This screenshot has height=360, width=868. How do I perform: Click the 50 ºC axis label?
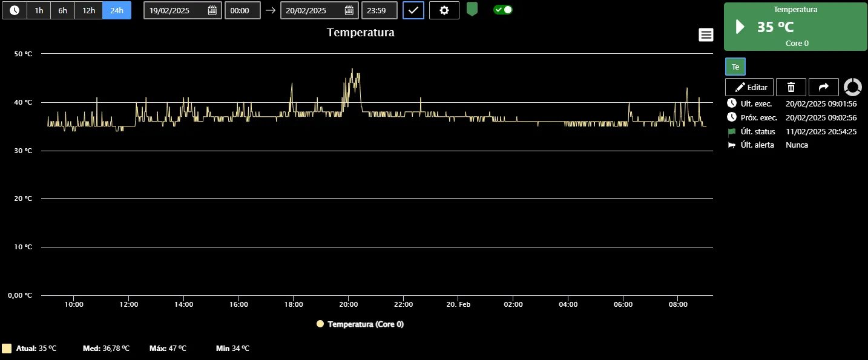[x=23, y=54]
